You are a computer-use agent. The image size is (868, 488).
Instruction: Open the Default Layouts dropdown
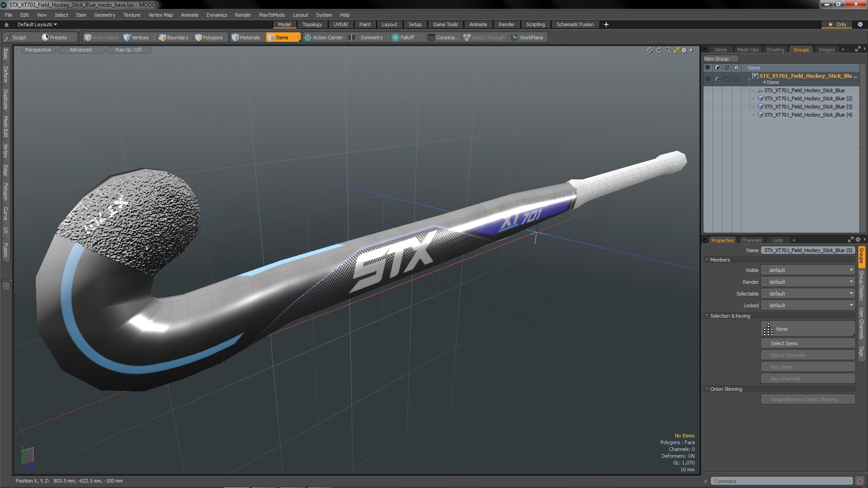pos(37,24)
